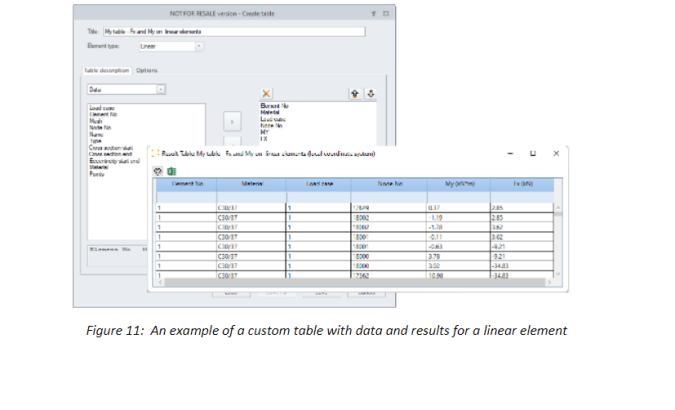Export result table to Excel
The image size is (675, 410).
tap(171, 171)
